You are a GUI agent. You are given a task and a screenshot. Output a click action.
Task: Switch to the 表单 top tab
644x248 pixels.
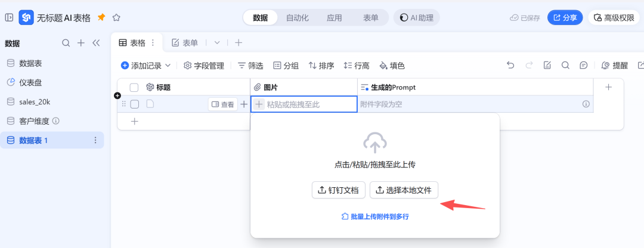[371, 18]
